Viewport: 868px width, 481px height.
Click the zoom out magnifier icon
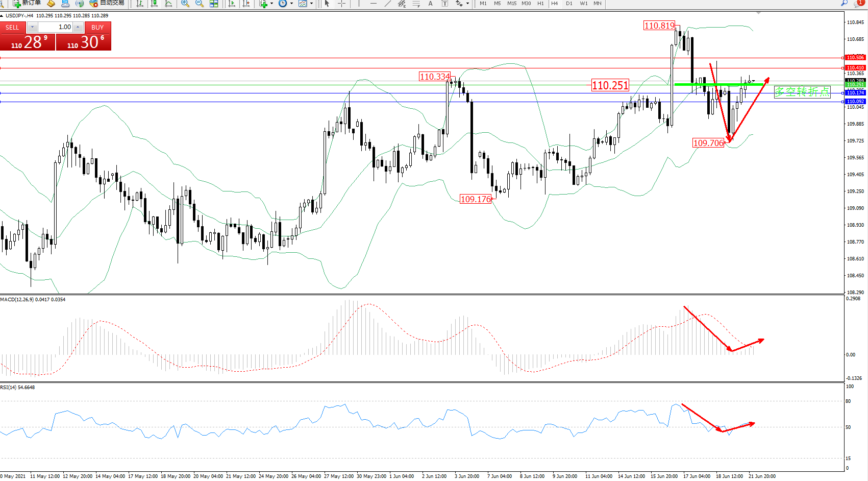(200, 4)
